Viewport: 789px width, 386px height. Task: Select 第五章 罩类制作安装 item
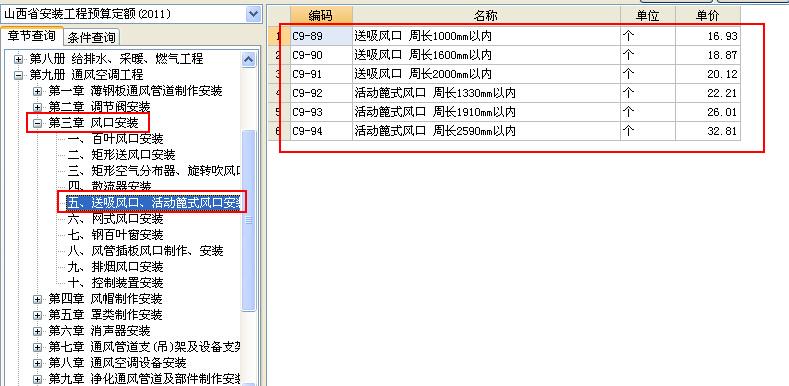point(105,315)
